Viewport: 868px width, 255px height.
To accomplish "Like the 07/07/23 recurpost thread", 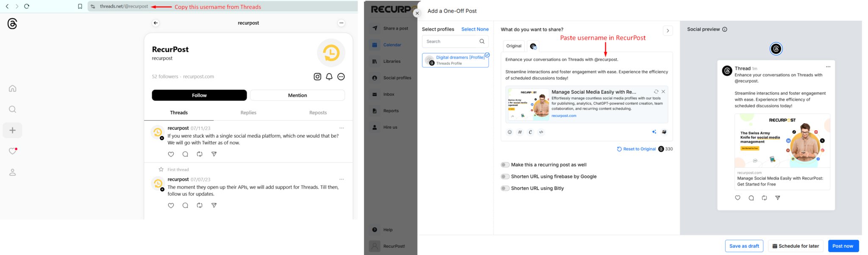I will click(x=171, y=205).
